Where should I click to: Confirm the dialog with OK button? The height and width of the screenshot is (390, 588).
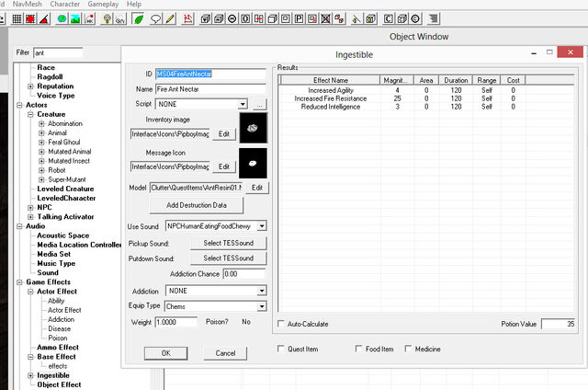[165, 353]
